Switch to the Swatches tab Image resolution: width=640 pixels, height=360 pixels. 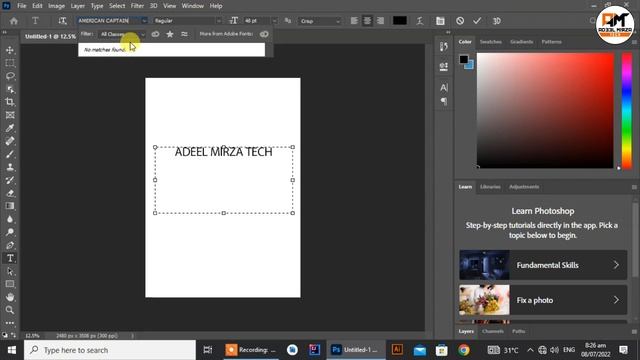point(491,42)
